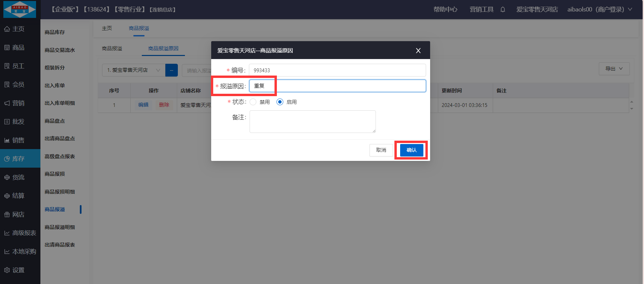Click the table scrollbar down arrow
Viewport: 644px width, 284px height.
click(x=632, y=109)
